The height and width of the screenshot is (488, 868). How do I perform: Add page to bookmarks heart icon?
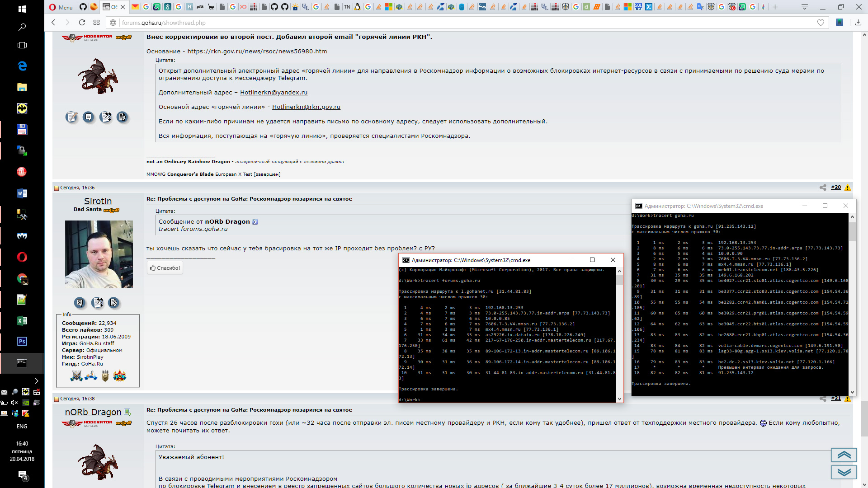[x=821, y=23]
